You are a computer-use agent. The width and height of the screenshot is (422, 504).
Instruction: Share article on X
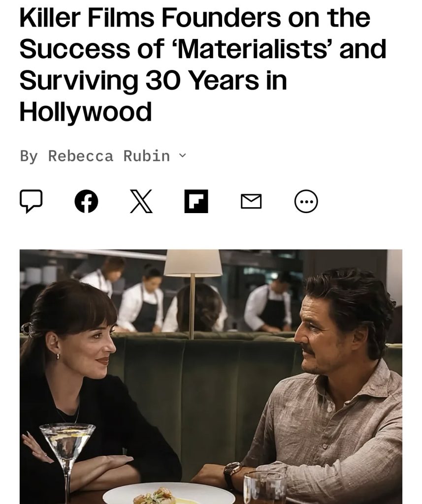(x=141, y=201)
